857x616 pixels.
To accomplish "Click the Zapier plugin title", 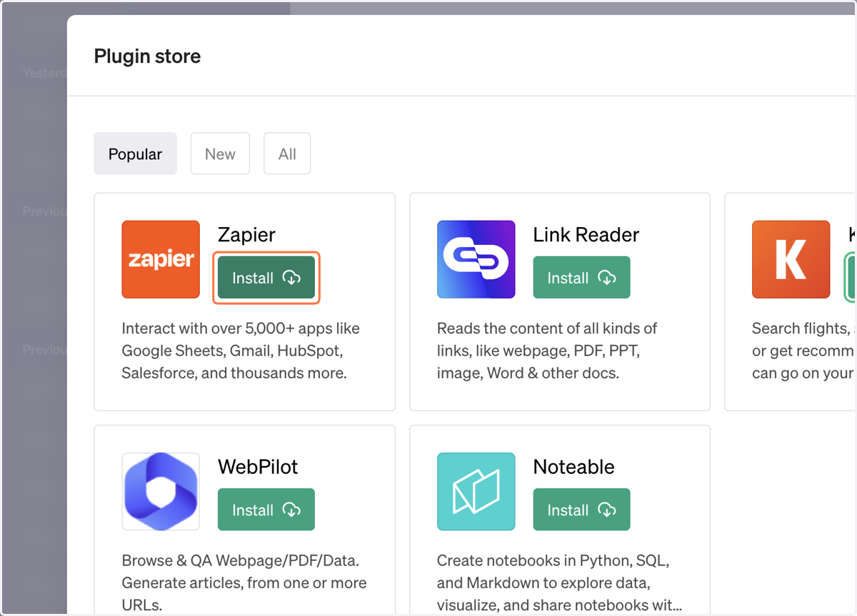I will coord(246,235).
